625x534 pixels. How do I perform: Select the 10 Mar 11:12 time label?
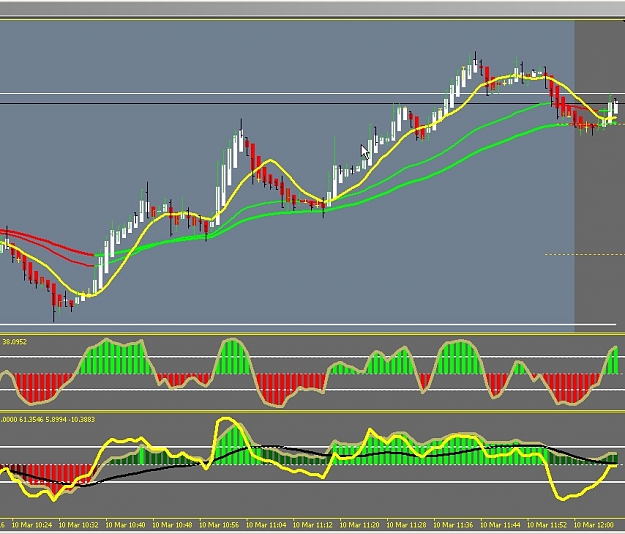(x=313, y=525)
